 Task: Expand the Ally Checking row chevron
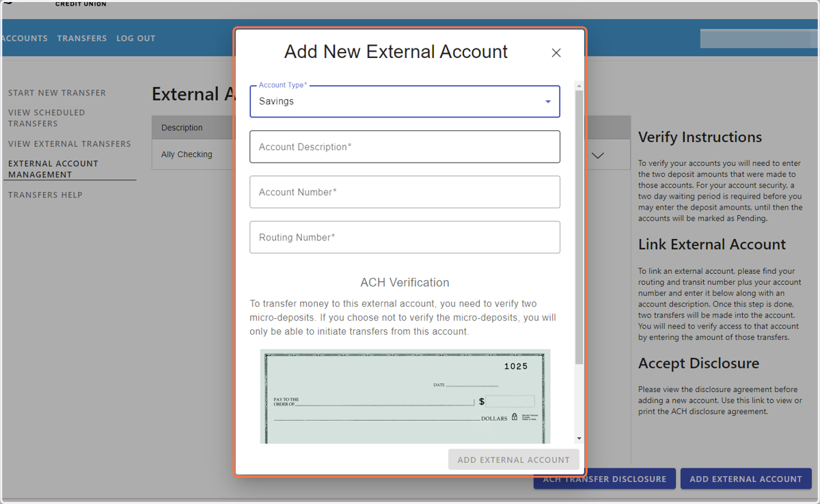[598, 156]
